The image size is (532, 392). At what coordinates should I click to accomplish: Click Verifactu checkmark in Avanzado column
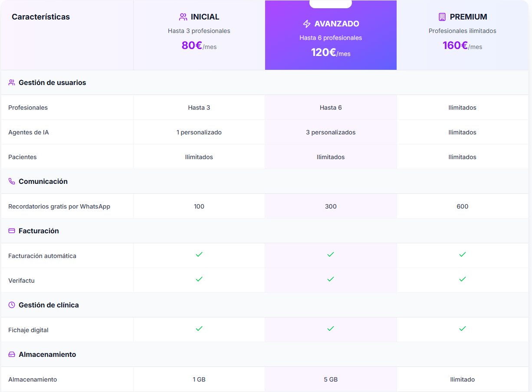(x=331, y=279)
